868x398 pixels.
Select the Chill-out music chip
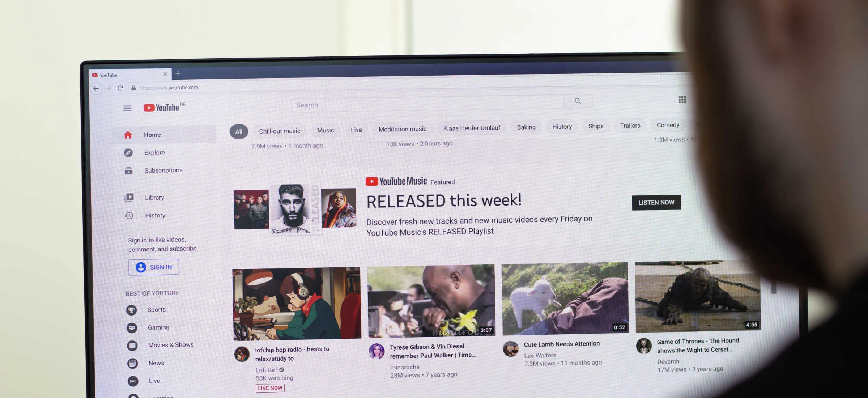(x=280, y=131)
